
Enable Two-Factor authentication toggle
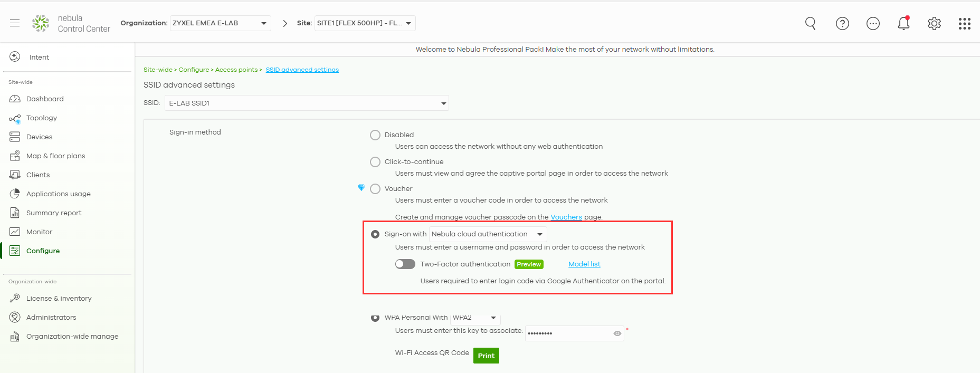tap(405, 264)
